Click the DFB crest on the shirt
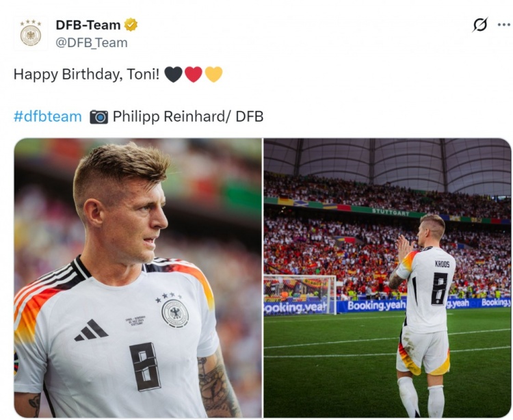Image resolution: width=513 pixels, height=420 pixels. (x=175, y=313)
